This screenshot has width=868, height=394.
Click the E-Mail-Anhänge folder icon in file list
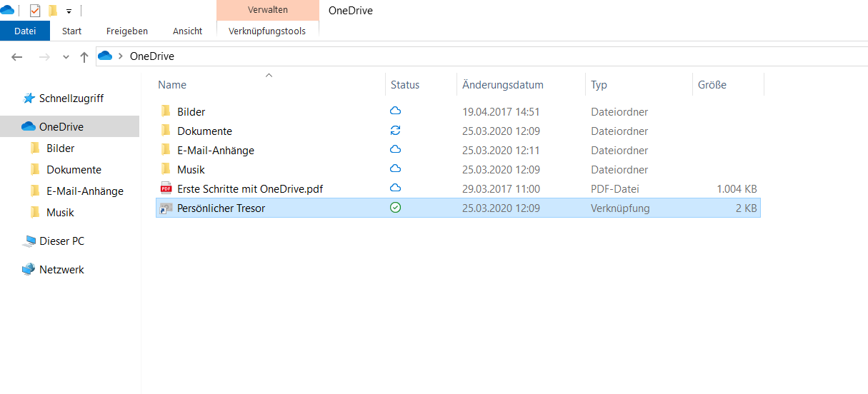pyautogui.click(x=166, y=150)
